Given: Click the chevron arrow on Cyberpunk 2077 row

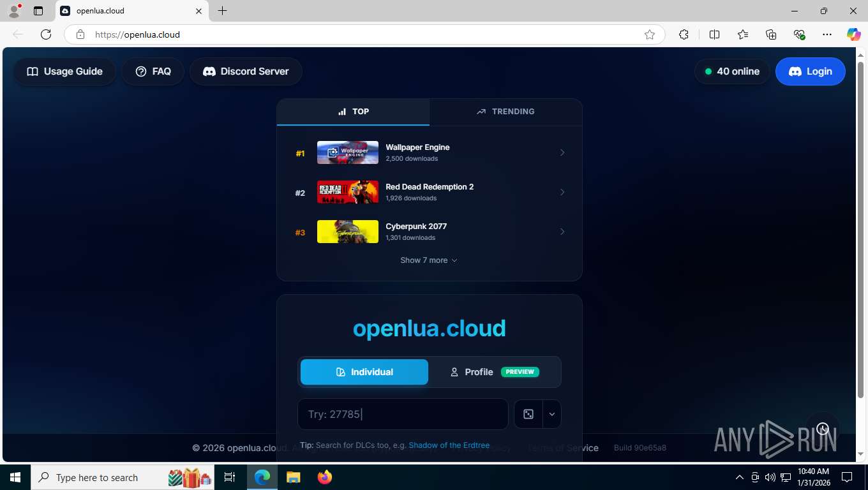Looking at the screenshot, I should tap(562, 232).
